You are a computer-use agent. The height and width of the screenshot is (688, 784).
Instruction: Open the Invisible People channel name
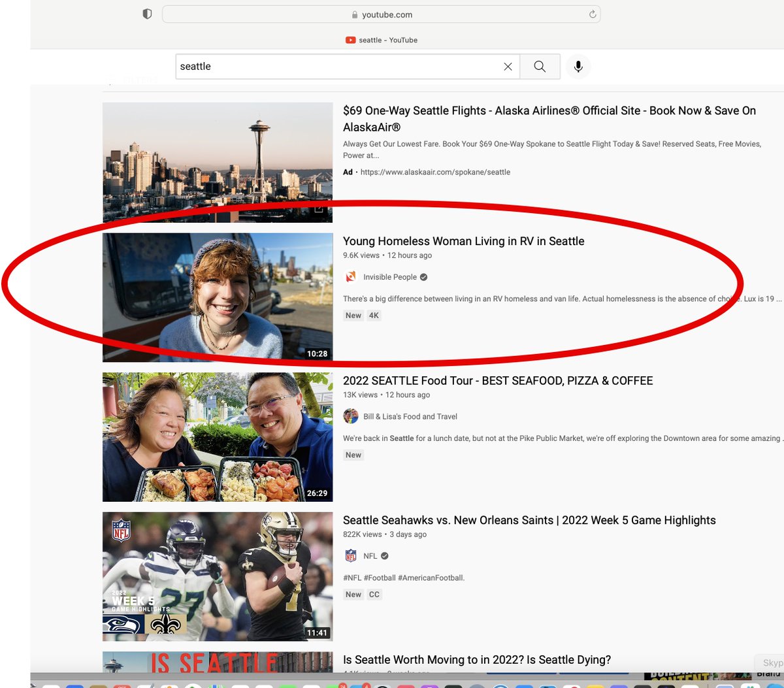point(390,277)
